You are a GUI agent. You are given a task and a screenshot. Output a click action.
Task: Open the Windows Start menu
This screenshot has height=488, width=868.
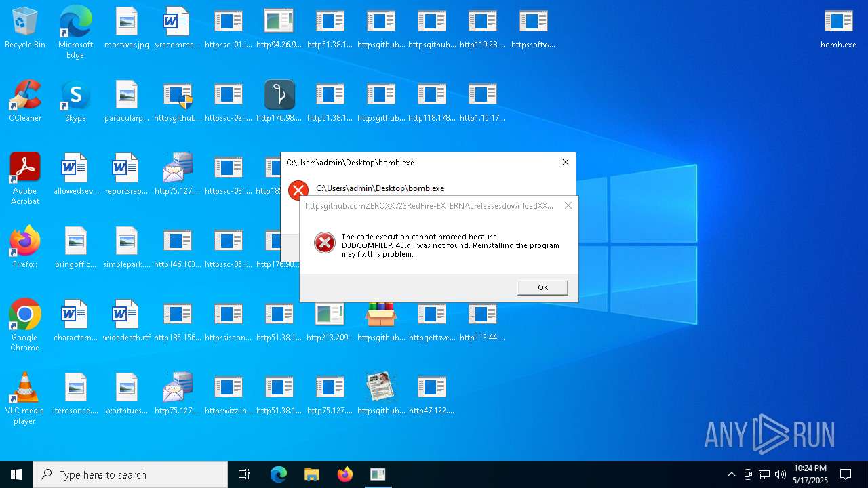pos(16,474)
